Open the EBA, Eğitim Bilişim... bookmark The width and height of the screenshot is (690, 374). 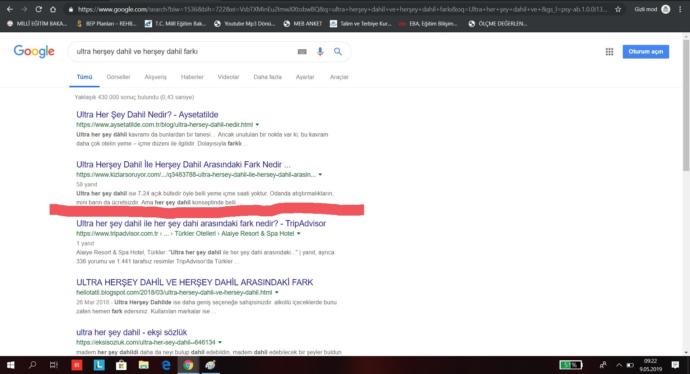pyautogui.click(x=428, y=24)
